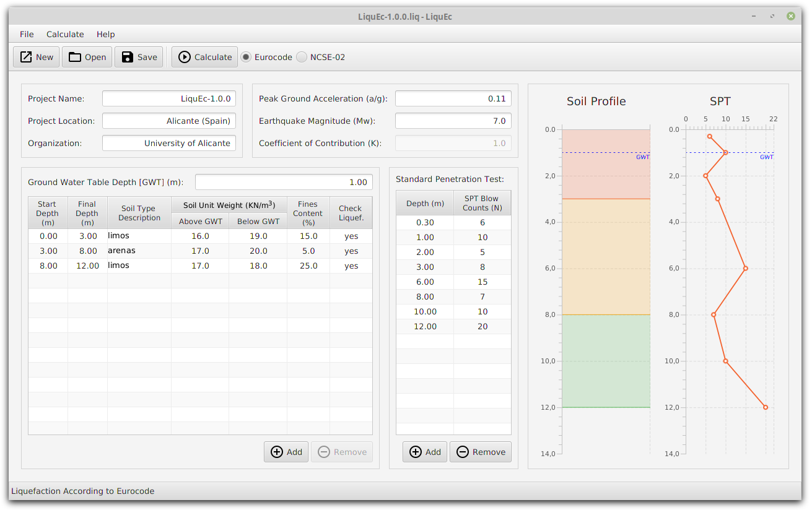This screenshot has height=510, width=812.
Task: Add an SPT row with the Add button
Action: point(425,452)
